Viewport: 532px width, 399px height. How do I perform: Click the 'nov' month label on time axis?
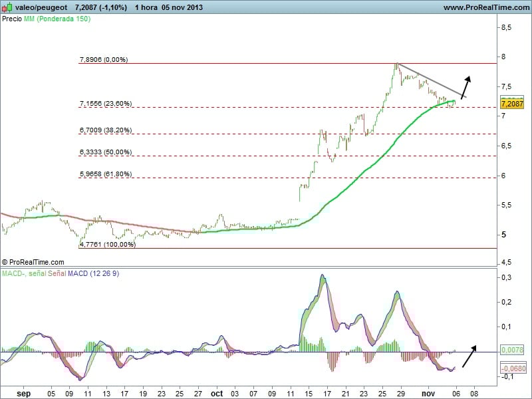click(x=428, y=394)
